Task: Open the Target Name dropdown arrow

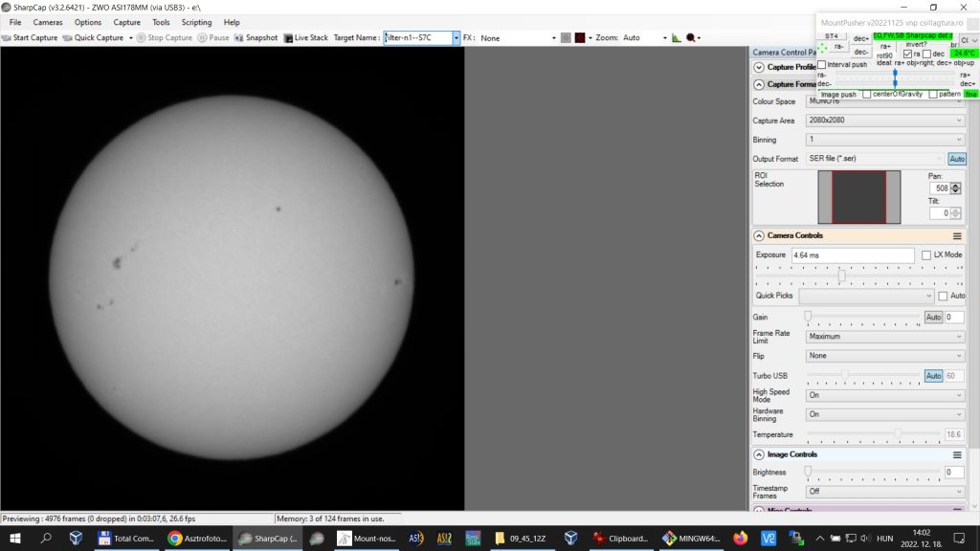Action: click(x=457, y=38)
